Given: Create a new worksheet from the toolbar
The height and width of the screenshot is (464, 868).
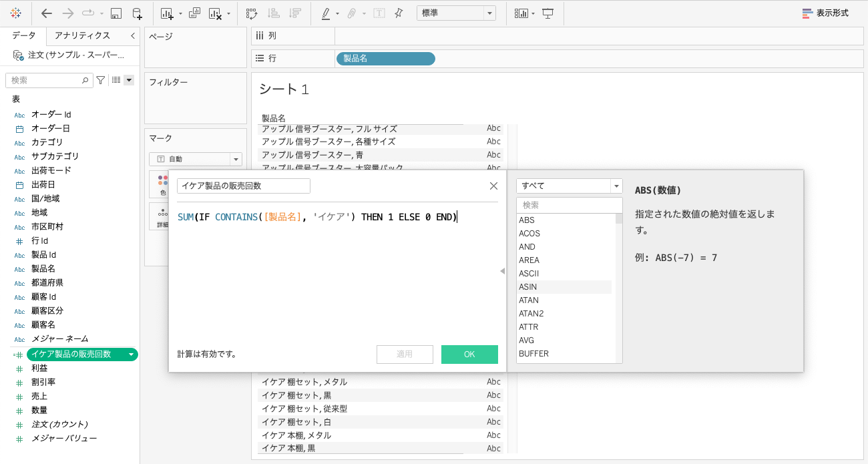Looking at the screenshot, I should [167, 13].
